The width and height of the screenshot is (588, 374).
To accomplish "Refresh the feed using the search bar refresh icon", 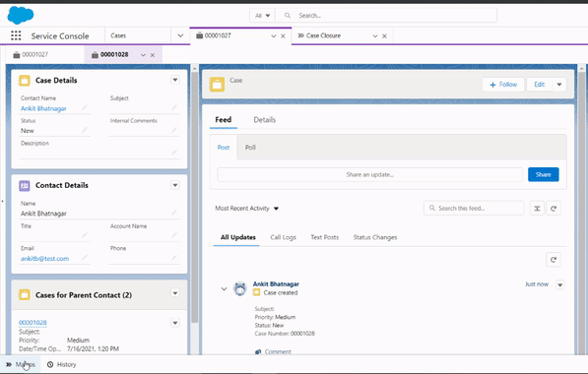I will [x=554, y=209].
